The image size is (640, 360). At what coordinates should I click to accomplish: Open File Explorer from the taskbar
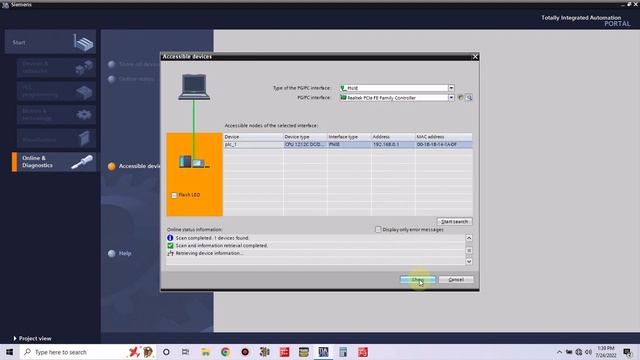pos(206,352)
